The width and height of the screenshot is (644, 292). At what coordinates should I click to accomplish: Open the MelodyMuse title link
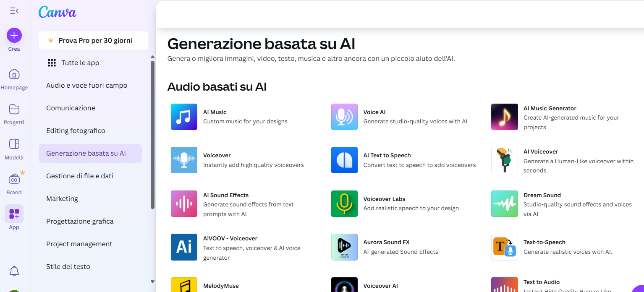point(221,286)
